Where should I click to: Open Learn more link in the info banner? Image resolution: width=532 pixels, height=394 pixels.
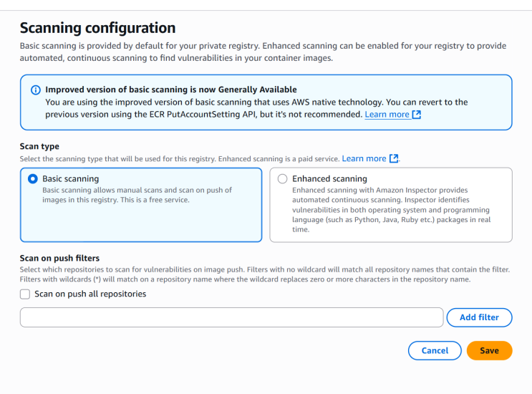click(x=387, y=115)
